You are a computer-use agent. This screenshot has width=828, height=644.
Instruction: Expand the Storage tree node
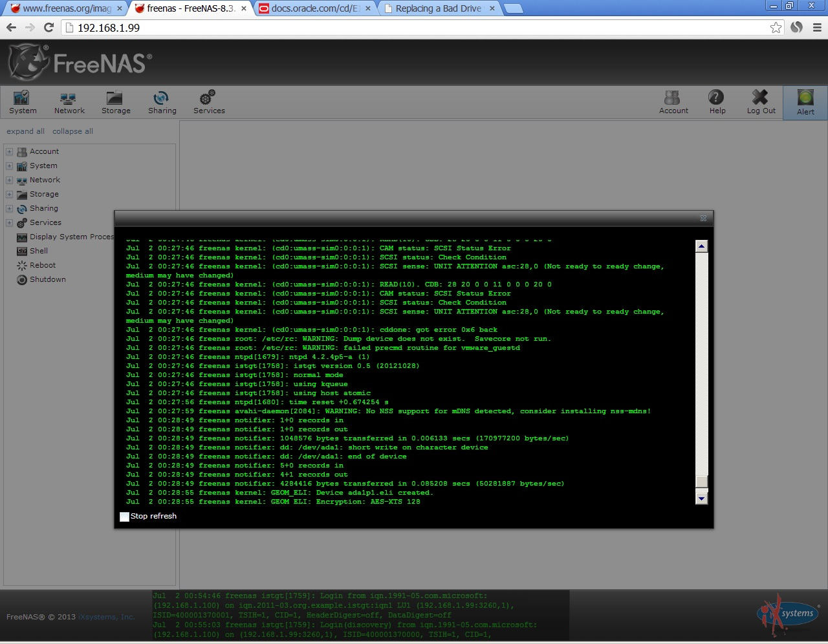point(9,195)
